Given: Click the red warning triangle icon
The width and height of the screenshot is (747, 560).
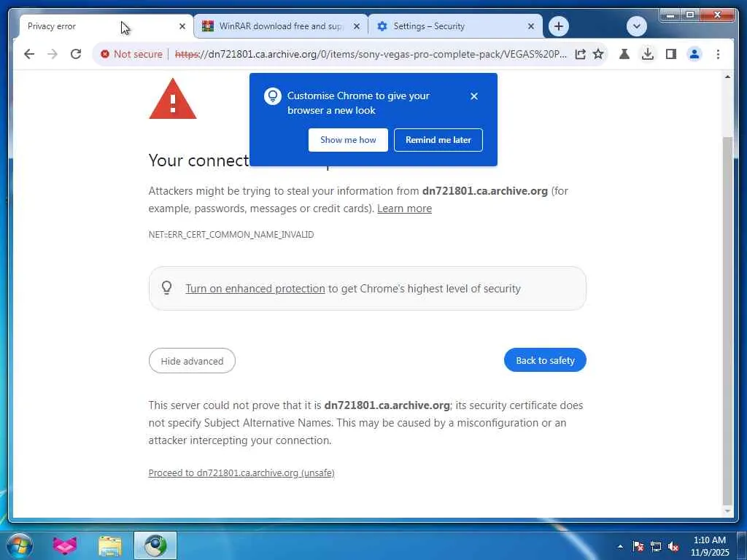Looking at the screenshot, I should (x=172, y=99).
